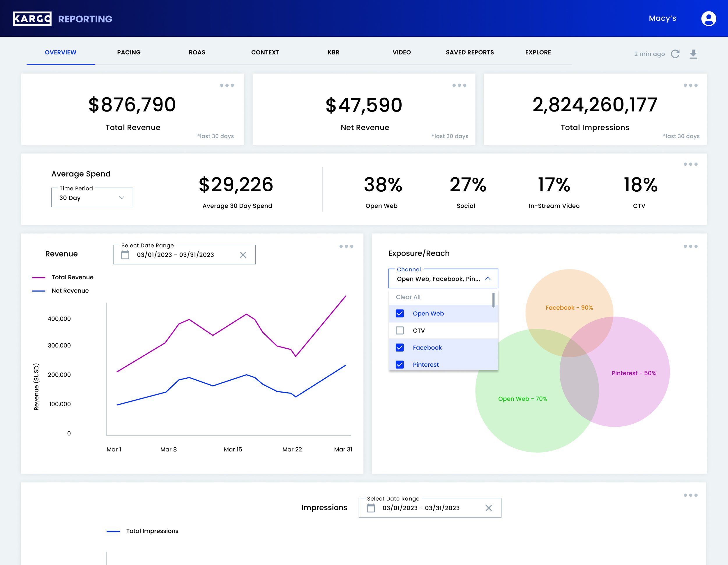Click the REPORTING header title

85,19
